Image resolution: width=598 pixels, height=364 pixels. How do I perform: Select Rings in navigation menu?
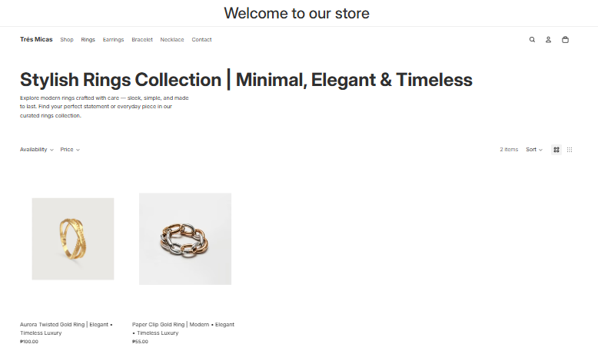tap(88, 40)
